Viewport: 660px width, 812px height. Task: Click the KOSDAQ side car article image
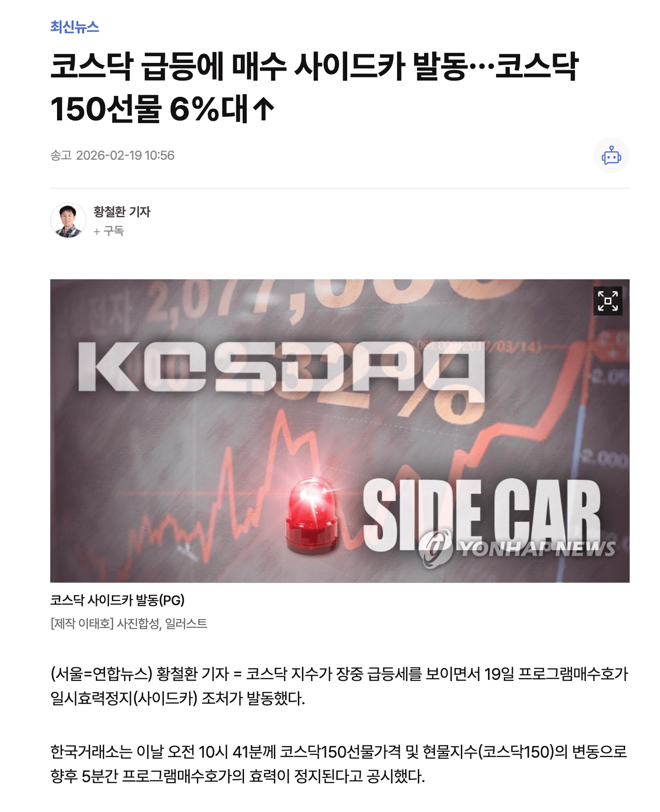tap(340, 430)
